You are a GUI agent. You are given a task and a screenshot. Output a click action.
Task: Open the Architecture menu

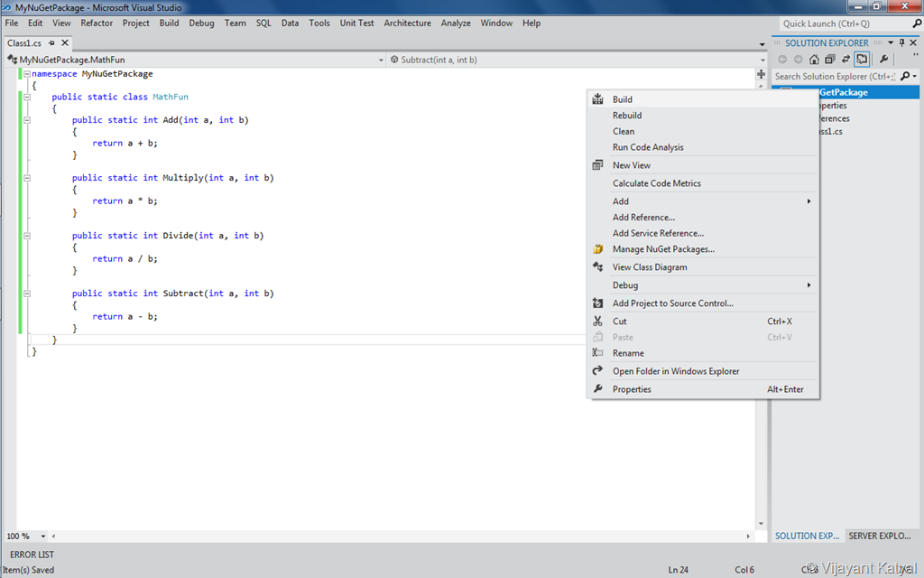(407, 23)
